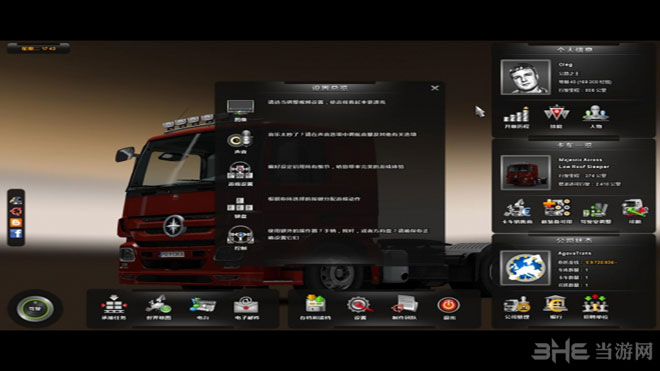Open the Recruitment Agency icon

coord(595,304)
